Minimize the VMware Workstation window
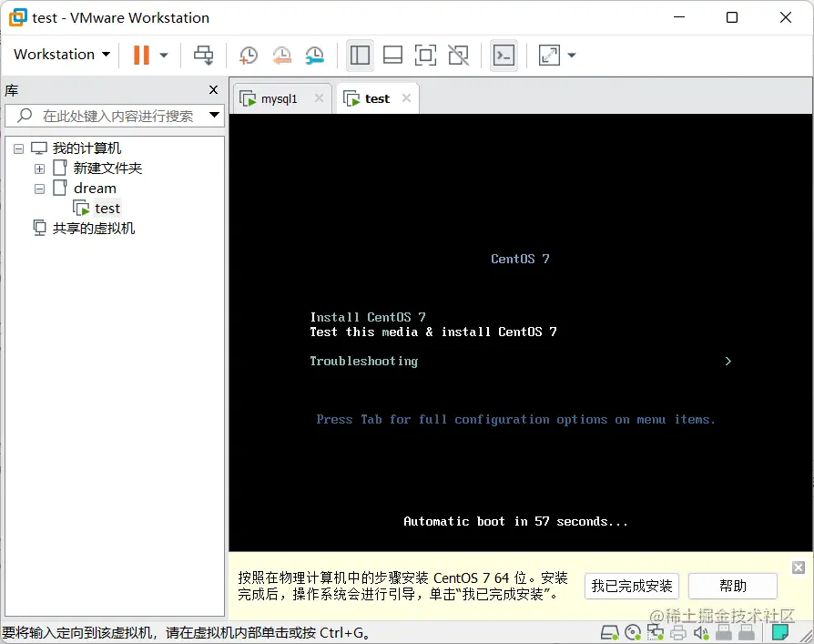 click(x=679, y=17)
